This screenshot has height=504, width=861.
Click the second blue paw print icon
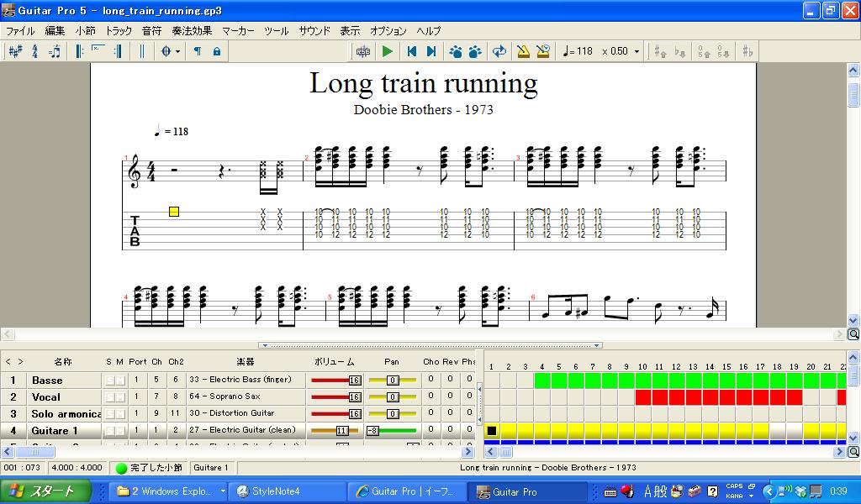click(x=475, y=51)
